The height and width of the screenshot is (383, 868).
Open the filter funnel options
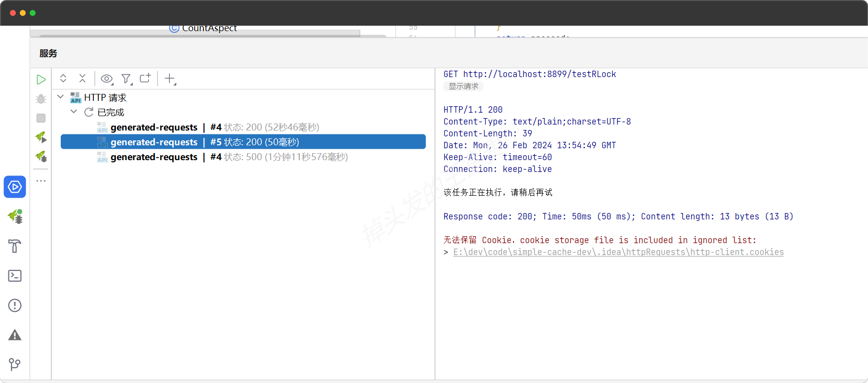(127, 79)
